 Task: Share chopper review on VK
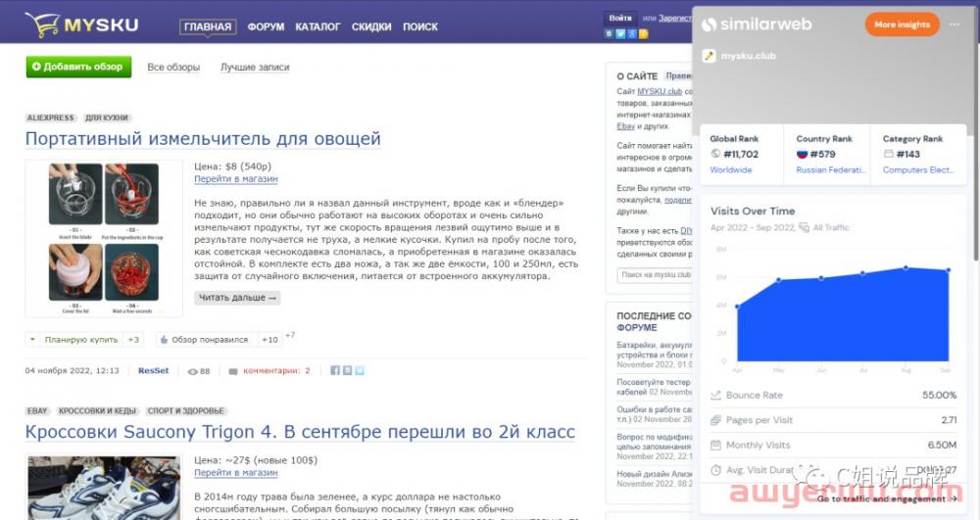(x=347, y=370)
